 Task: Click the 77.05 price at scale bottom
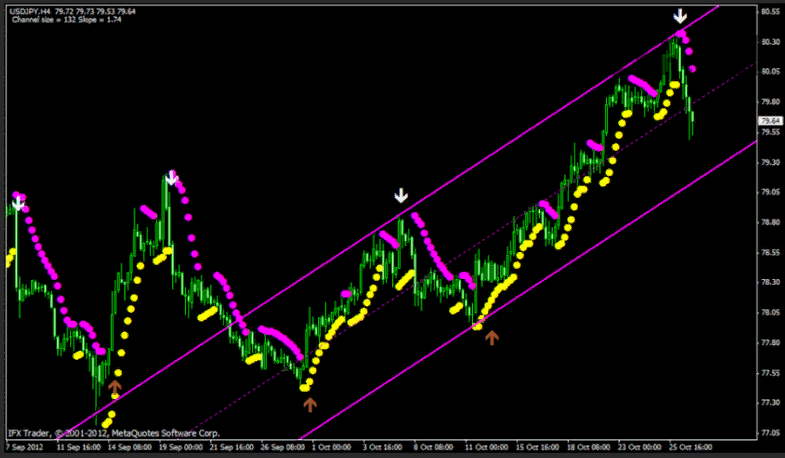tap(770, 433)
